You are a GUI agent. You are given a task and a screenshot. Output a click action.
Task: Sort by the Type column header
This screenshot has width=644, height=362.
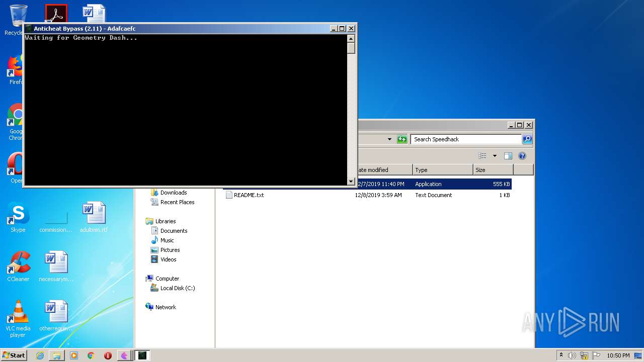click(443, 170)
